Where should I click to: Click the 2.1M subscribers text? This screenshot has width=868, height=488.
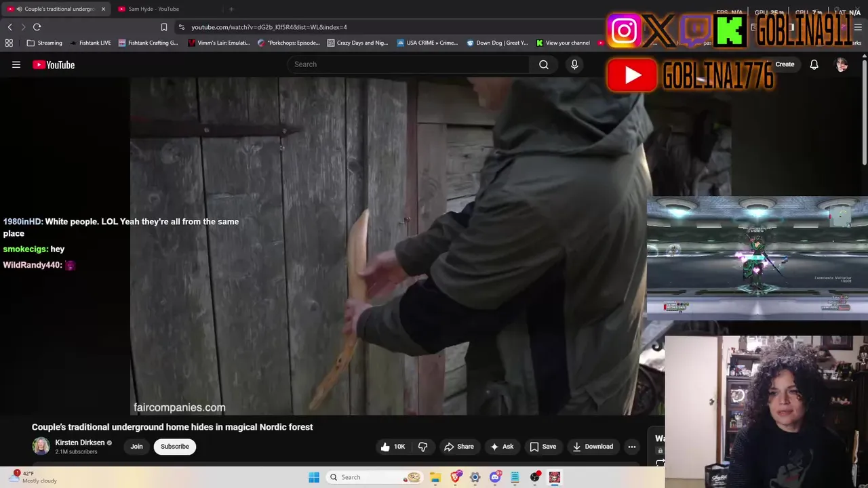(76, 452)
